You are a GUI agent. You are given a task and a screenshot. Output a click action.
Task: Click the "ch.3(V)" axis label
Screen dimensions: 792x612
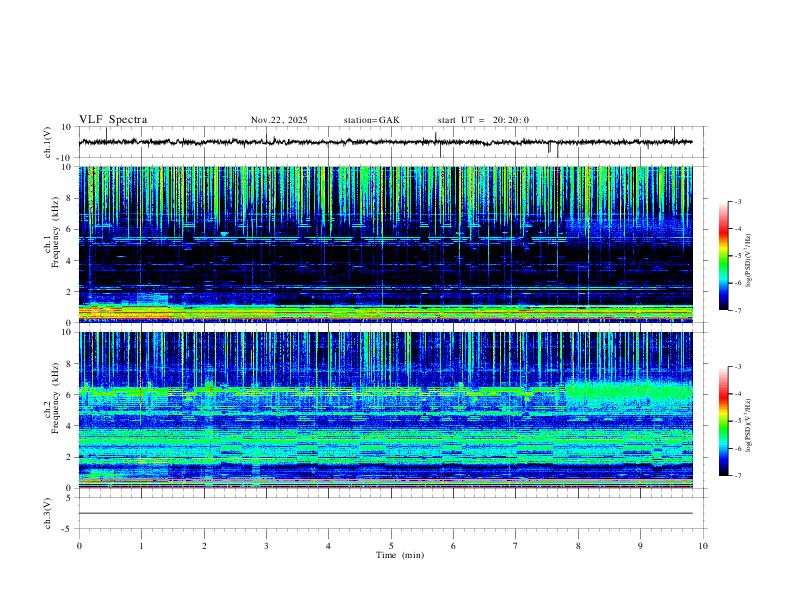tap(47, 513)
